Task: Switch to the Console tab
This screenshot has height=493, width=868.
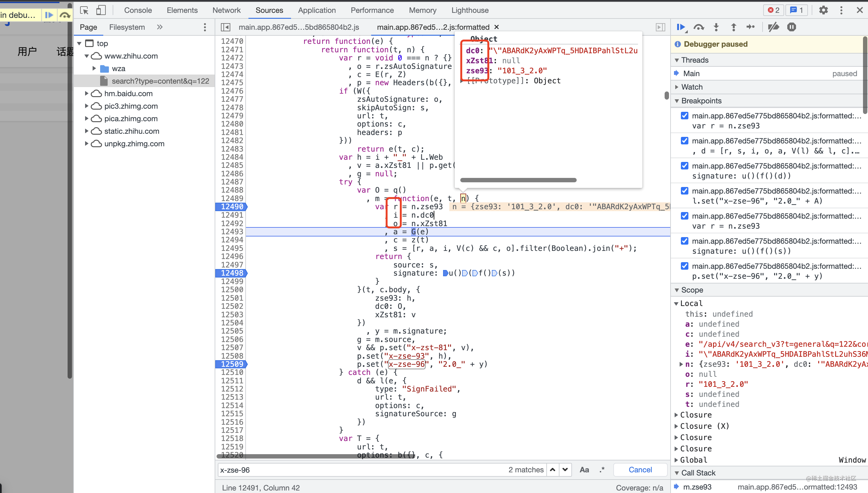Action: tap(138, 10)
